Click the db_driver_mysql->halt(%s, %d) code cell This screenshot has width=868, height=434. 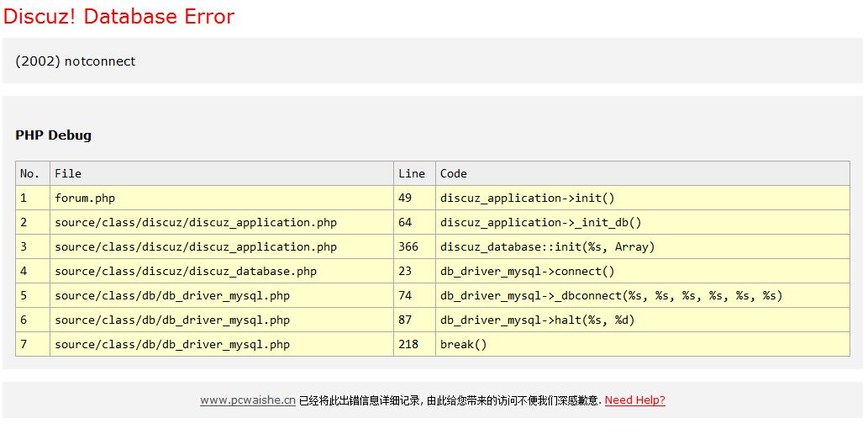537,320
